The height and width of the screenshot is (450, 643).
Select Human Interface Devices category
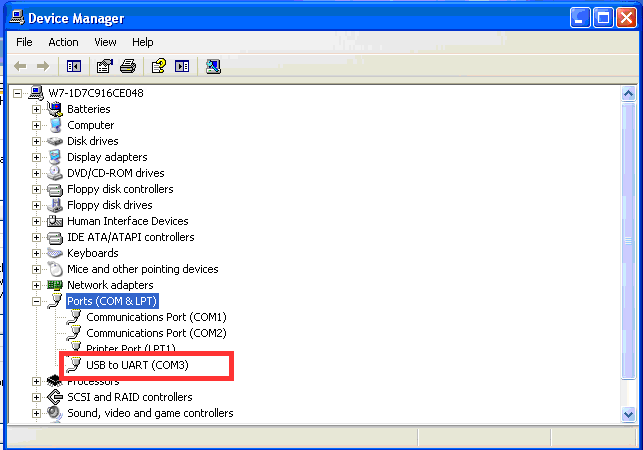127,221
